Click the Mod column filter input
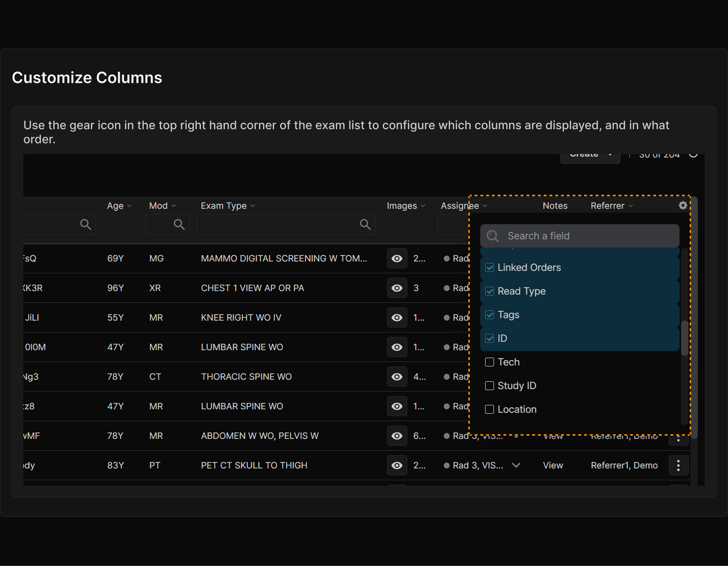The image size is (728, 566). coord(167,224)
